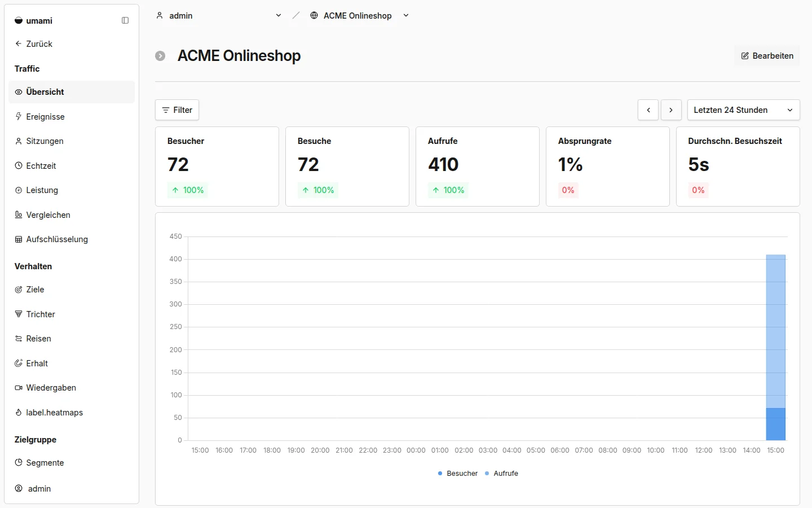Click the circle arrow beside ACME Onlineshop title

click(160, 56)
